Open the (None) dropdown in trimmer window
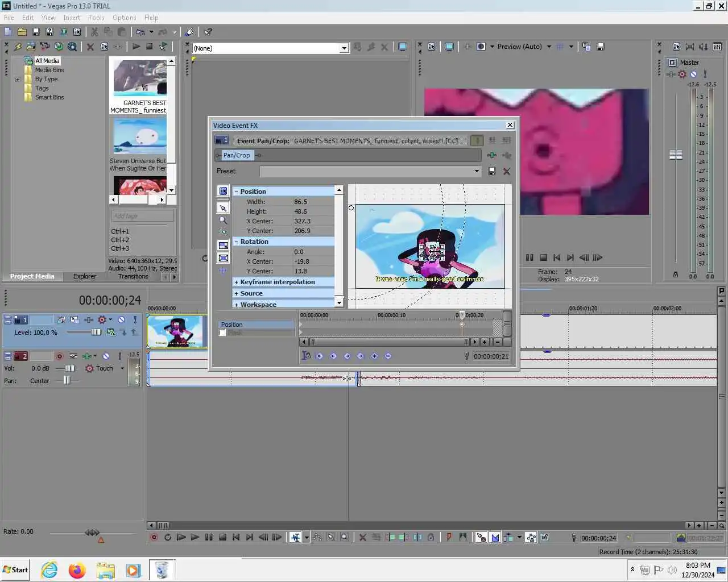 [344, 48]
